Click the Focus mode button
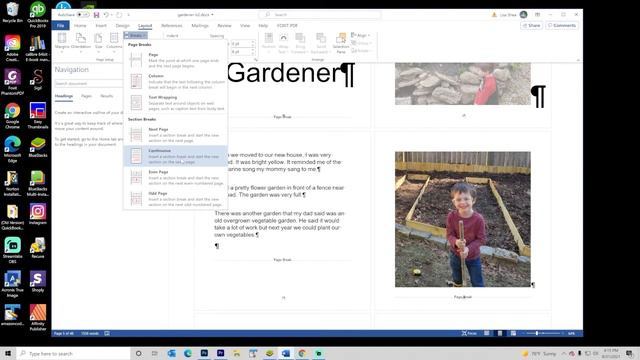The width and height of the screenshot is (640, 360). 469,333
